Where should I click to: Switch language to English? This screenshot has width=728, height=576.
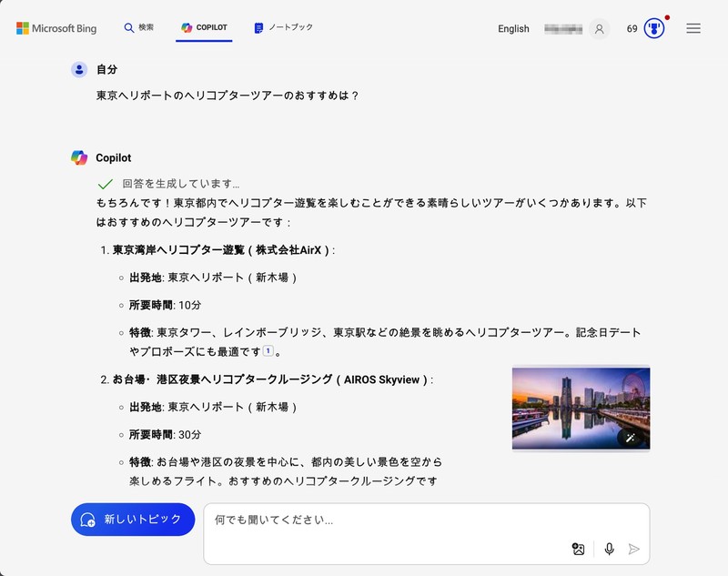(x=513, y=29)
